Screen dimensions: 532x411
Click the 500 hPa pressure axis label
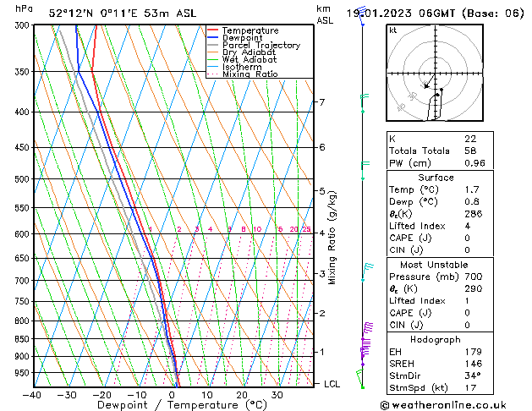coord(24,179)
